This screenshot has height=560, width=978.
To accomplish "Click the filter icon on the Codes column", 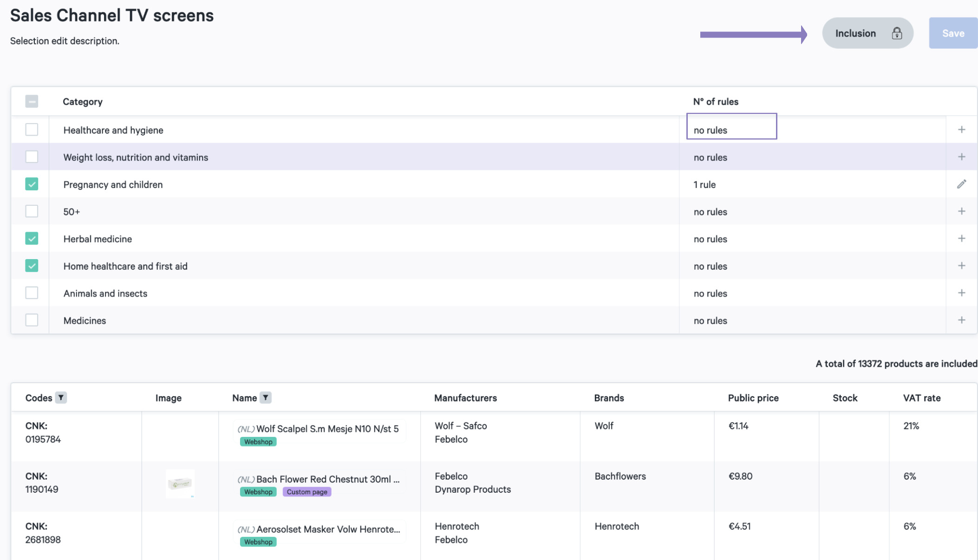I will pyautogui.click(x=60, y=397).
